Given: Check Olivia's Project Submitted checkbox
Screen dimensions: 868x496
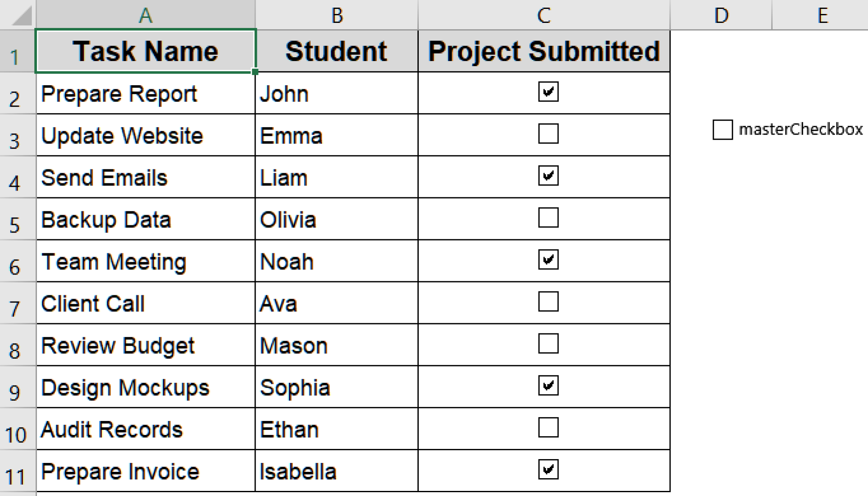Looking at the screenshot, I should click(548, 218).
